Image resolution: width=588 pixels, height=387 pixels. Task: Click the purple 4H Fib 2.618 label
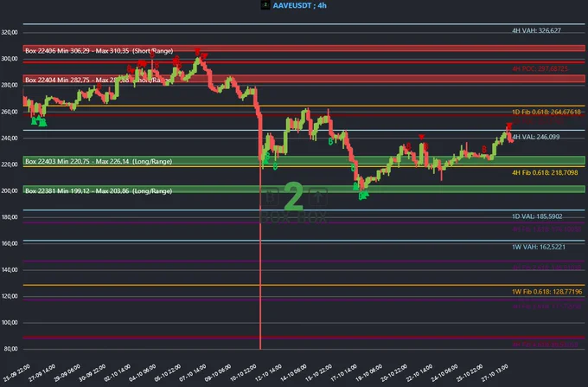click(546, 268)
